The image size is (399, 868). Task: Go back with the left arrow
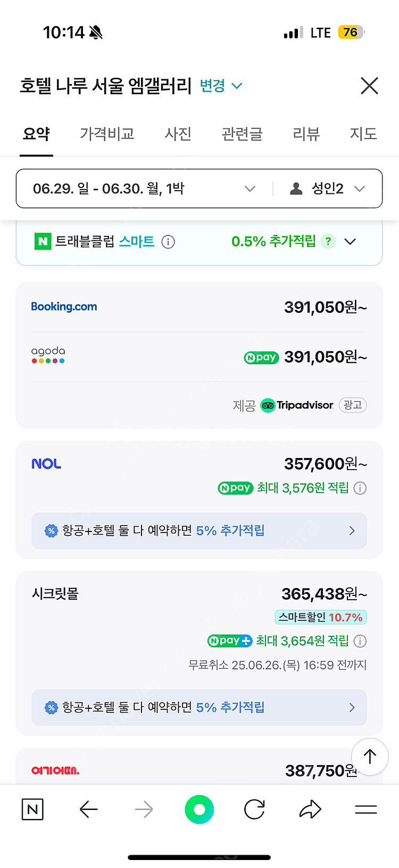coord(88,810)
